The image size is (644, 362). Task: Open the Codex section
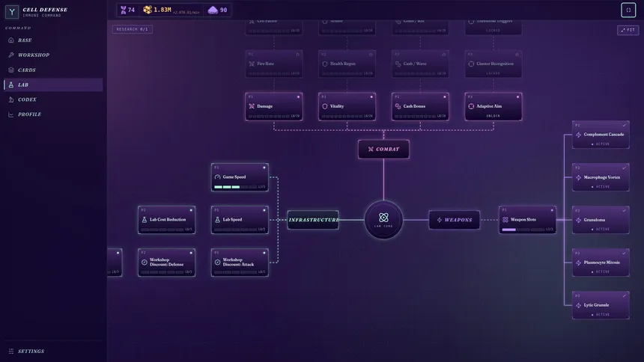click(53, 99)
